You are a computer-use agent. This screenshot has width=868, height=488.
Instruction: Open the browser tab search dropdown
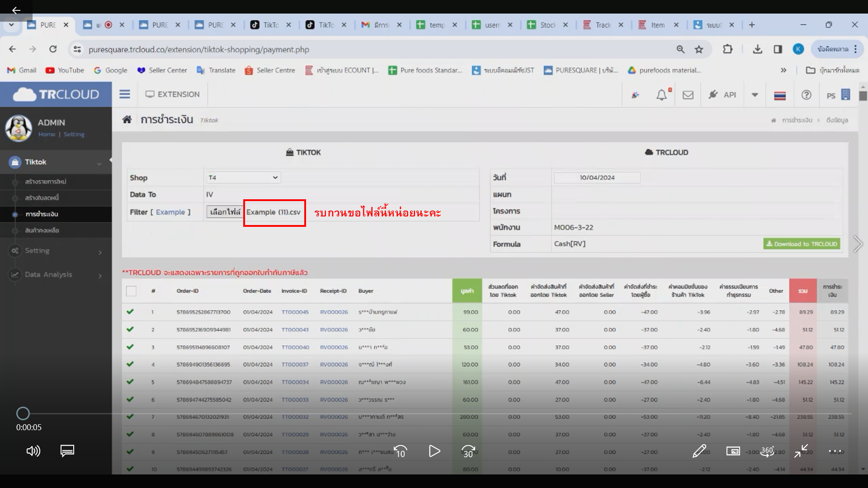point(11,25)
